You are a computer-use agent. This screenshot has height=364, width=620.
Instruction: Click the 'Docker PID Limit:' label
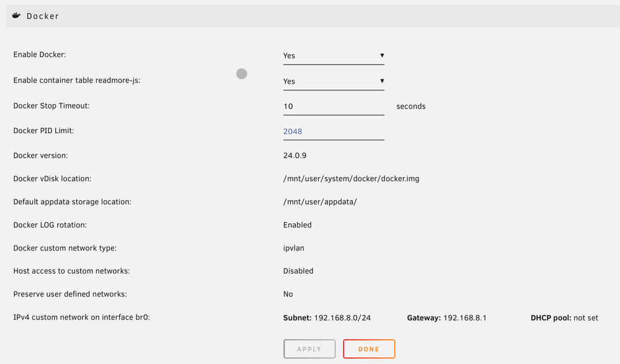(x=43, y=131)
